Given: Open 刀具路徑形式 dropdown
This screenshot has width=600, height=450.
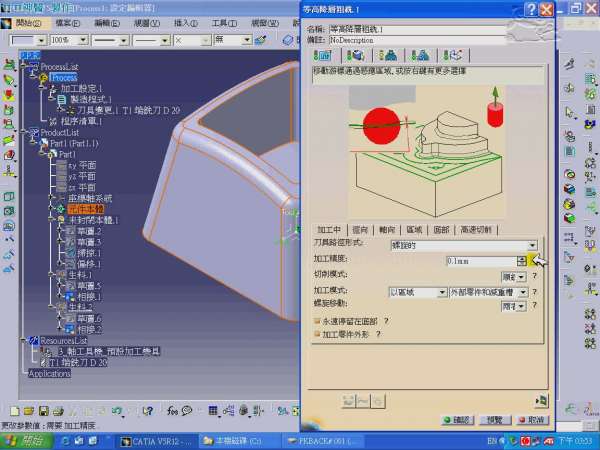Looking at the screenshot, I should coord(532,244).
